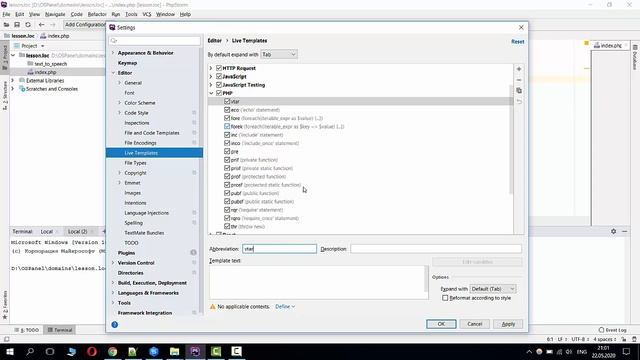Click the save all icon in PhpStorm toolbar
Viewport: 640px width, 360px height.
coord(17,25)
